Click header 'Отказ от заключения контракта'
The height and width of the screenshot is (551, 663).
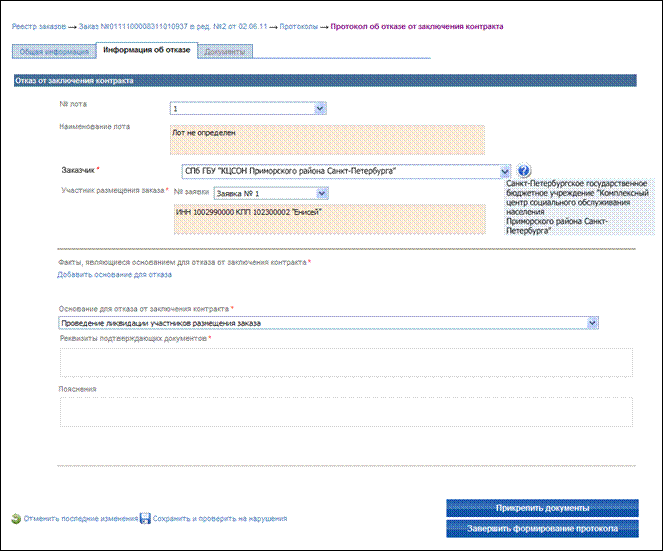[x=325, y=81]
